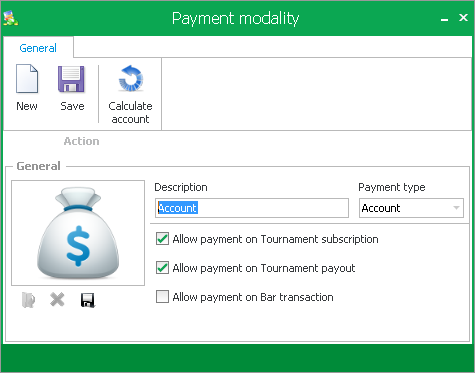
Task: Uncheck Allow payment on Tournament payout
Action: point(162,268)
